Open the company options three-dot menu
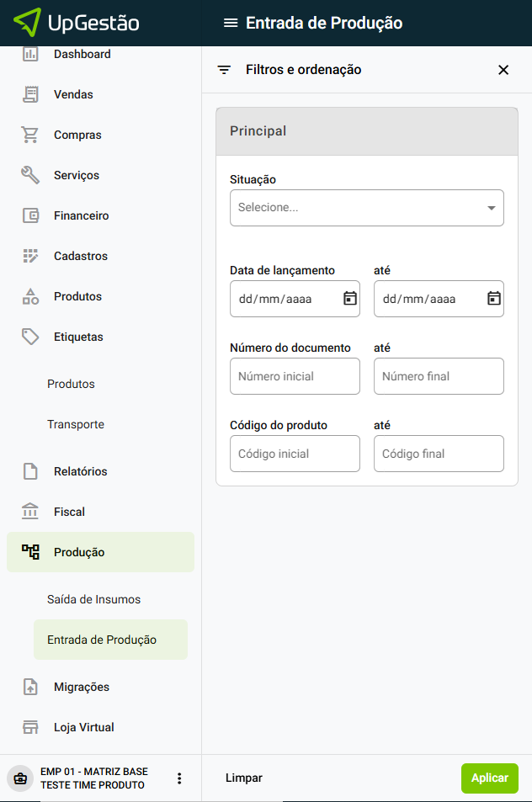Screen dimensions: 532x802 179,778
